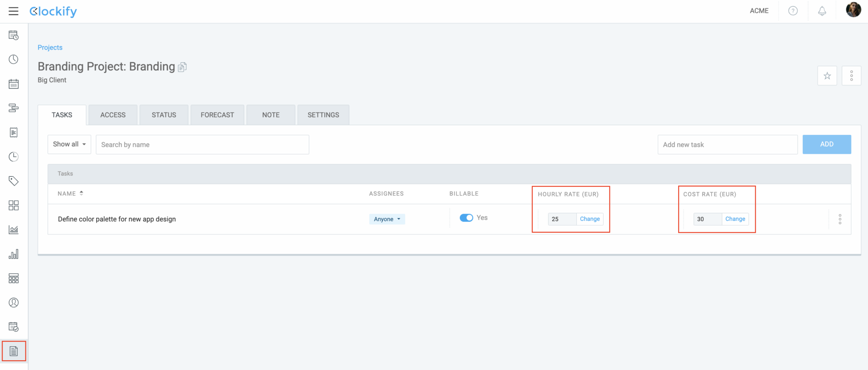Click the copy icon beside project title
868x370 pixels.
(182, 67)
